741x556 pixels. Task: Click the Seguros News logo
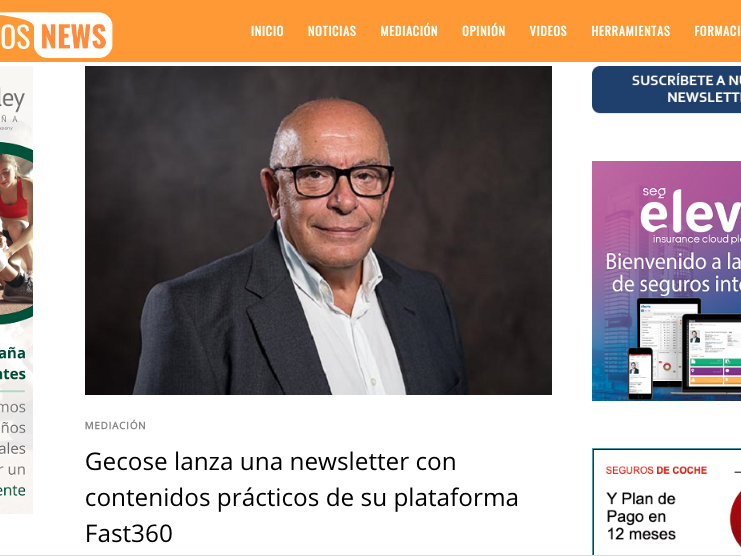(x=56, y=35)
